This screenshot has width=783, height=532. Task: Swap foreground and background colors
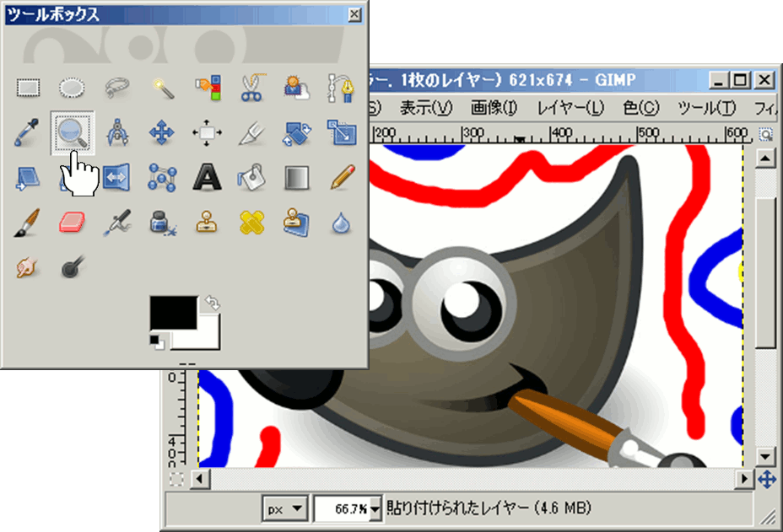[213, 304]
